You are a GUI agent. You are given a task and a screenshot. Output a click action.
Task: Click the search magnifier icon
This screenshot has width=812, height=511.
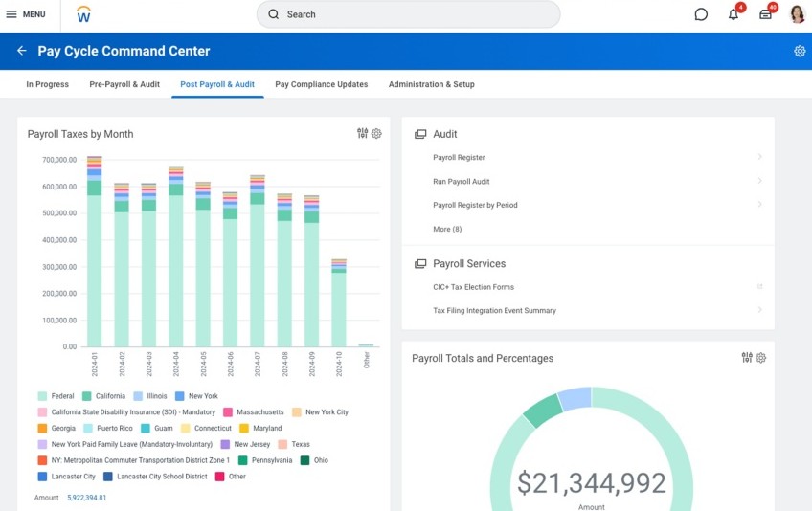pos(274,14)
